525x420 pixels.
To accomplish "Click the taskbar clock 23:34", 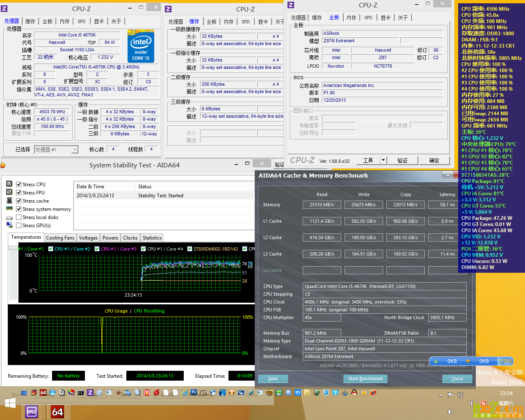I will coord(506,393).
